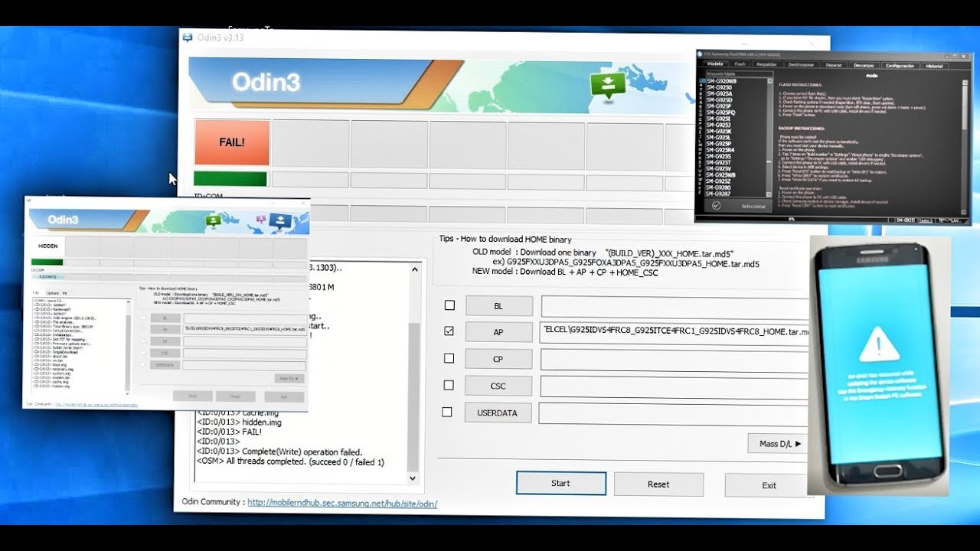Switch to the Options tab in small Odin window
This screenshot has width=980, height=551.
[x=52, y=293]
